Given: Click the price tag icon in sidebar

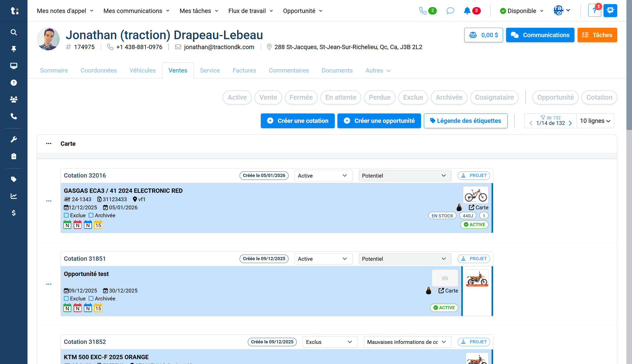Looking at the screenshot, I should click(14, 179).
